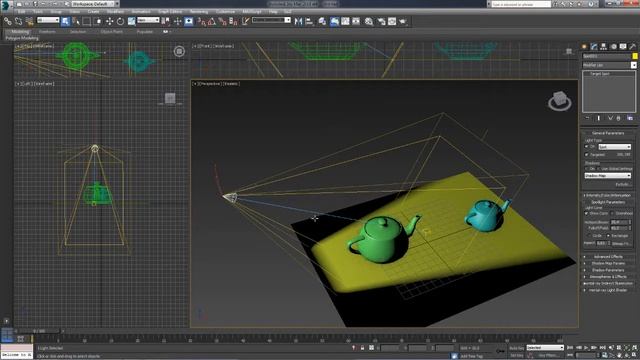Open the Schematic View
640x360 pixels.
click(356, 21)
